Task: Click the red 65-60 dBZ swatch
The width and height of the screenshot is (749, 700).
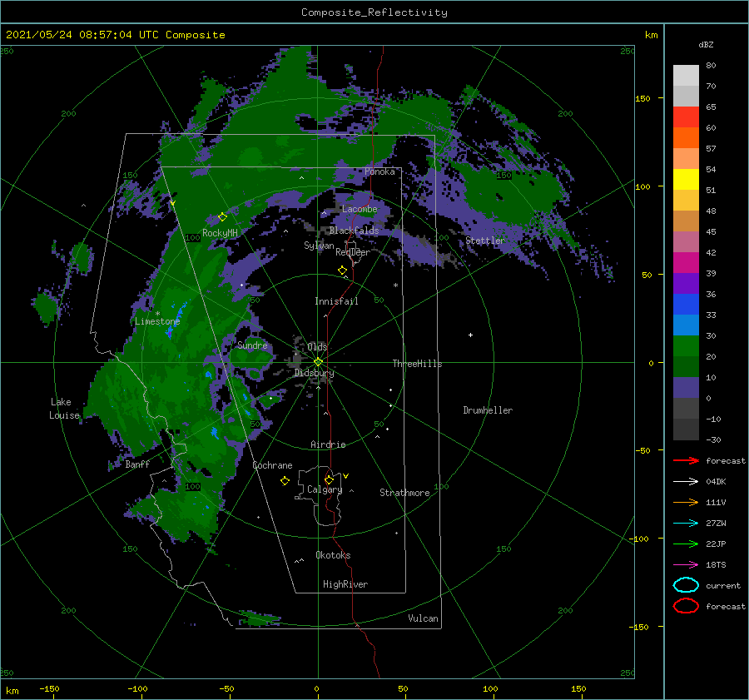Action: pyautogui.click(x=686, y=117)
